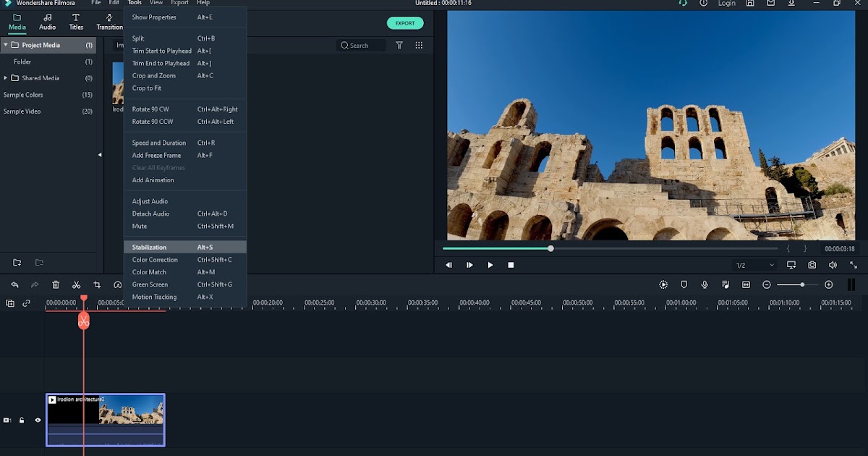Hide the video track using the eye icon

(x=38, y=420)
